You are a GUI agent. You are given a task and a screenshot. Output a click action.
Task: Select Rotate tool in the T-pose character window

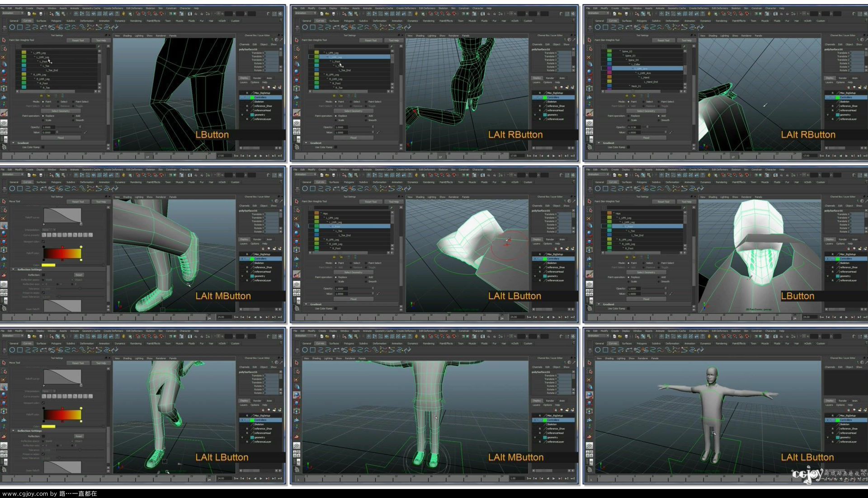[590, 395]
